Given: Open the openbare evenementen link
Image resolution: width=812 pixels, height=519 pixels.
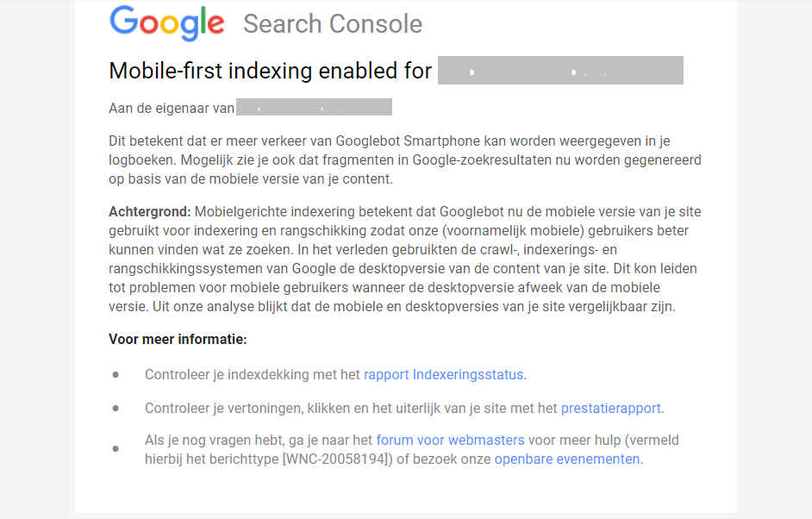Looking at the screenshot, I should 567,459.
